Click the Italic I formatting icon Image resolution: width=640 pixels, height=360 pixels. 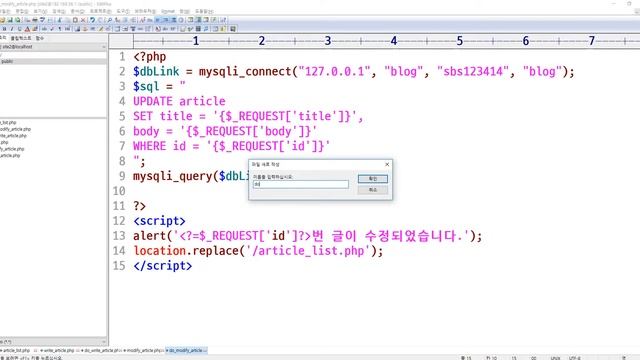(x=12, y=29)
